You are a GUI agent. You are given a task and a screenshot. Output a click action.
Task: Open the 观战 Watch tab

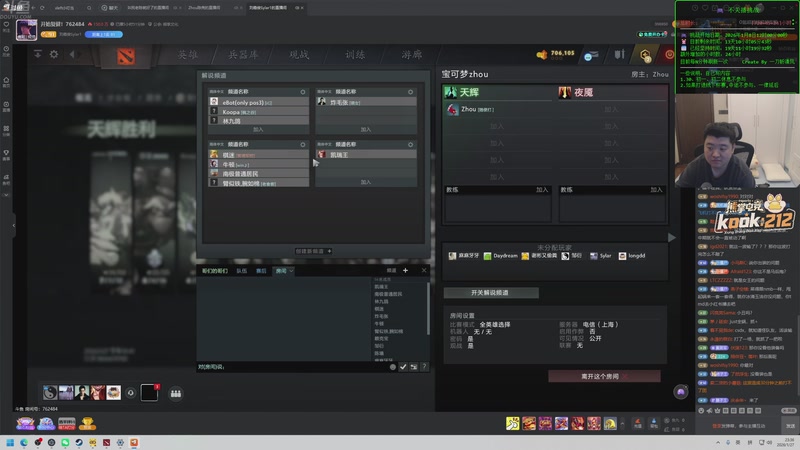pyautogui.click(x=299, y=55)
